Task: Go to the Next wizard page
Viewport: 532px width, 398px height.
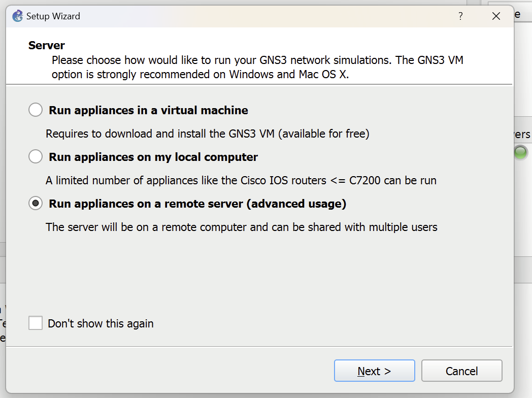Action: click(x=374, y=371)
